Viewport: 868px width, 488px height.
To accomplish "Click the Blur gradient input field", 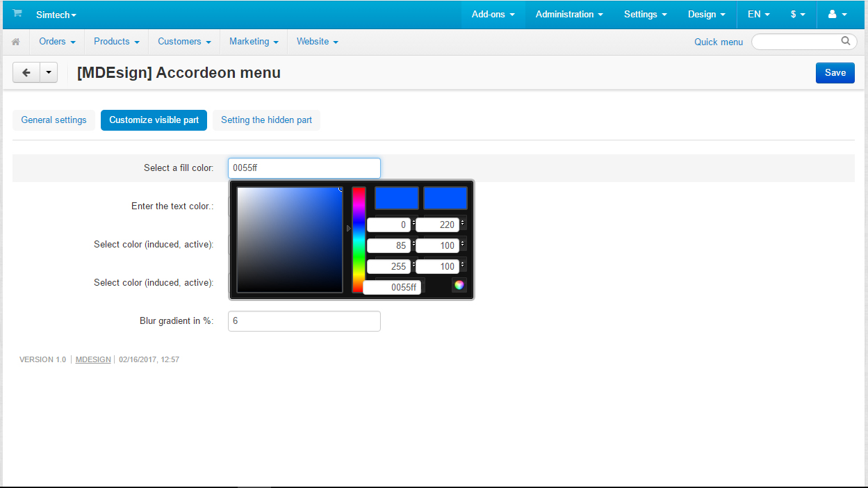I will pyautogui.click(x=304, y=321).
